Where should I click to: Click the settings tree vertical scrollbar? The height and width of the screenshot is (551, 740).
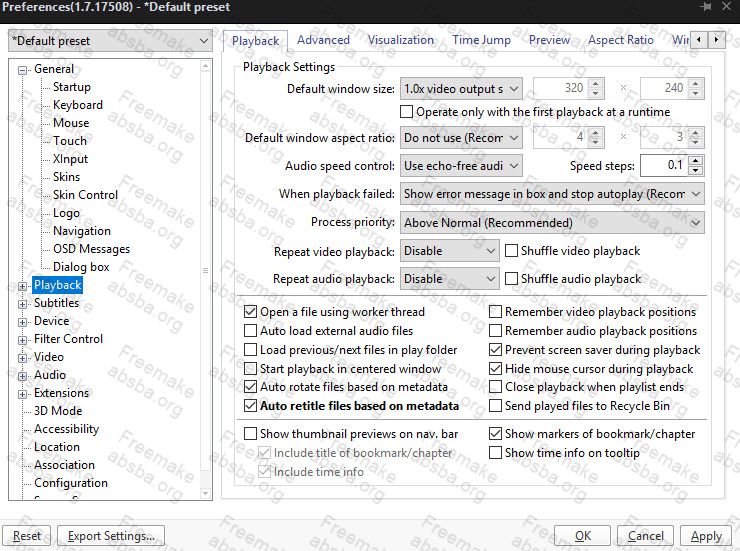pos(205,280)
